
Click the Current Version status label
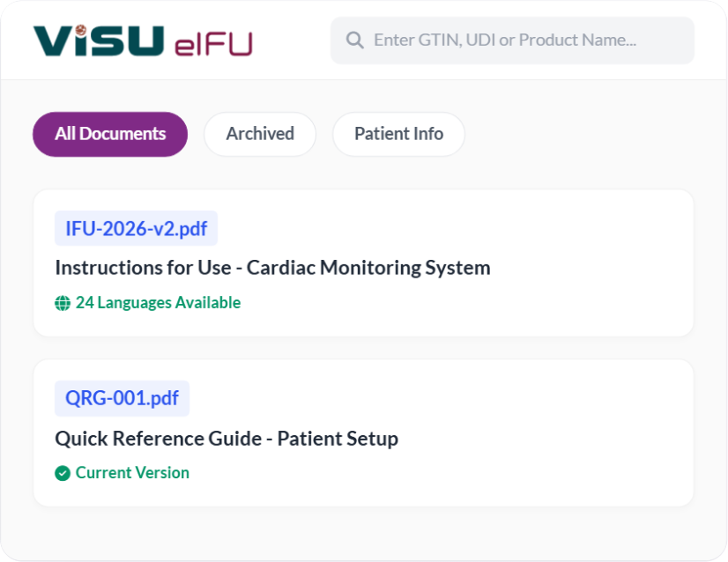pyautogui.click(x=133, y=473)
